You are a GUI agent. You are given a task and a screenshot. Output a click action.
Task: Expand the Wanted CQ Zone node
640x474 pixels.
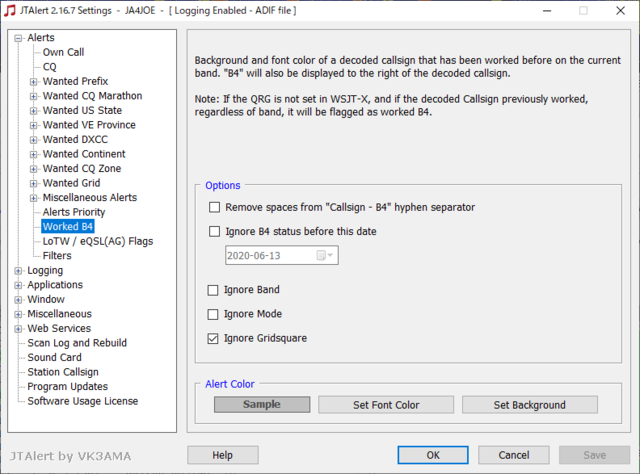33,169
